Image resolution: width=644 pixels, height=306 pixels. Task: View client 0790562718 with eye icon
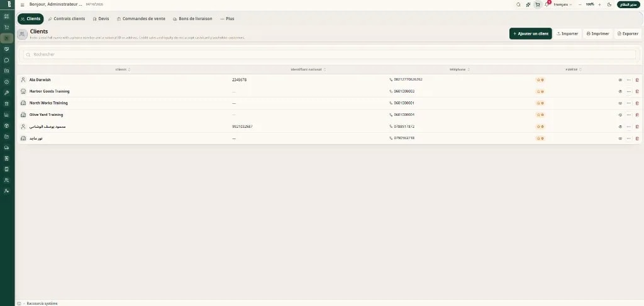tap(620, 139)
